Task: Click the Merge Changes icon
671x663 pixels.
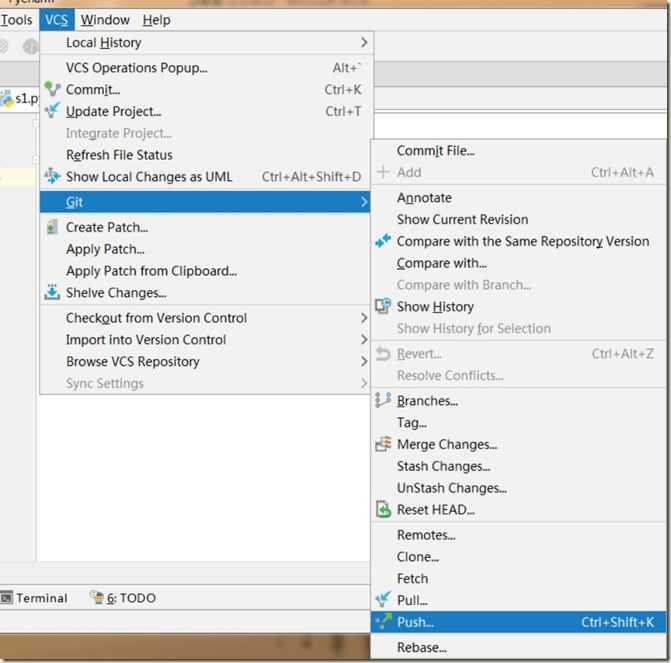Action: point(383,444)
